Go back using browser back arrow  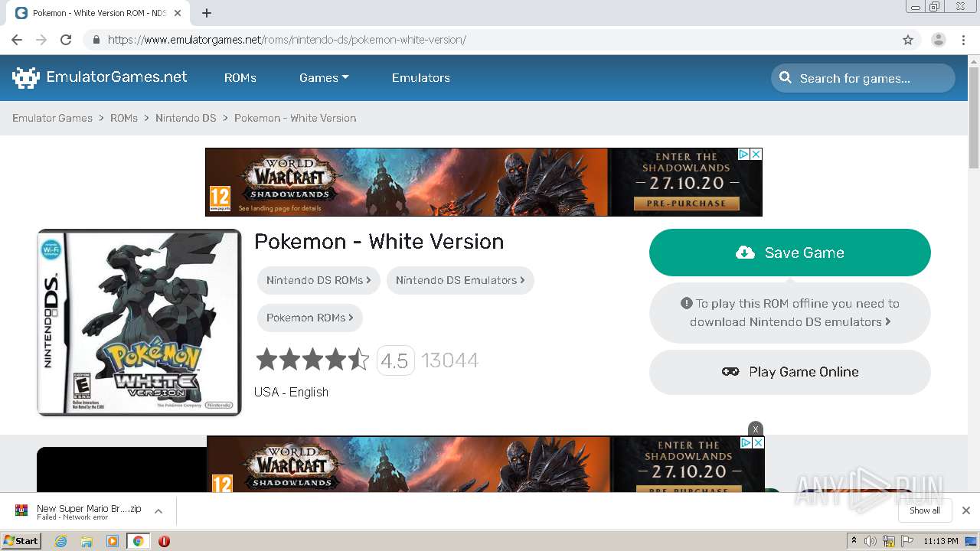click(17, 40)
